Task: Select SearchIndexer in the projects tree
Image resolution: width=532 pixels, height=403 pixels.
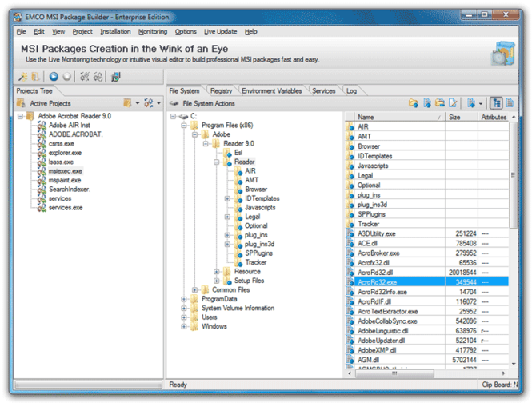Action: (x=70, y=190)
